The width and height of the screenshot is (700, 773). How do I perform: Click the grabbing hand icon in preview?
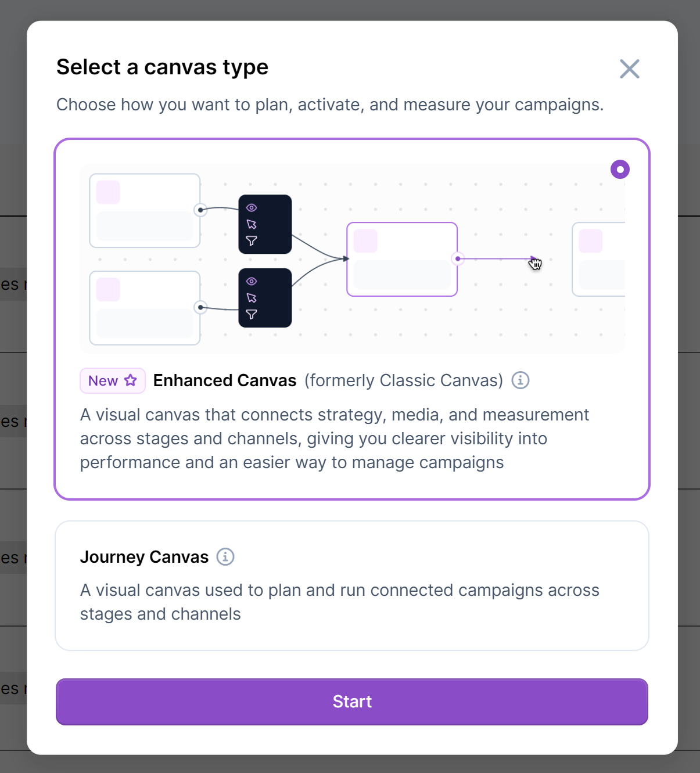[535, 264]
